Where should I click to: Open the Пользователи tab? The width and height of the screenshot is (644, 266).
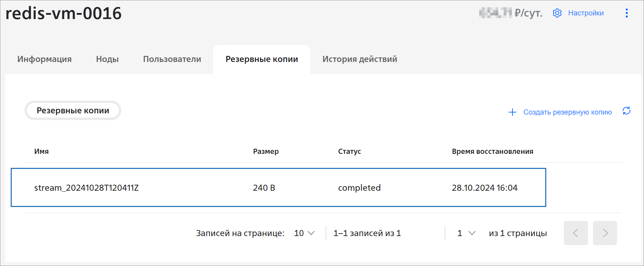(x=172, y=59)
